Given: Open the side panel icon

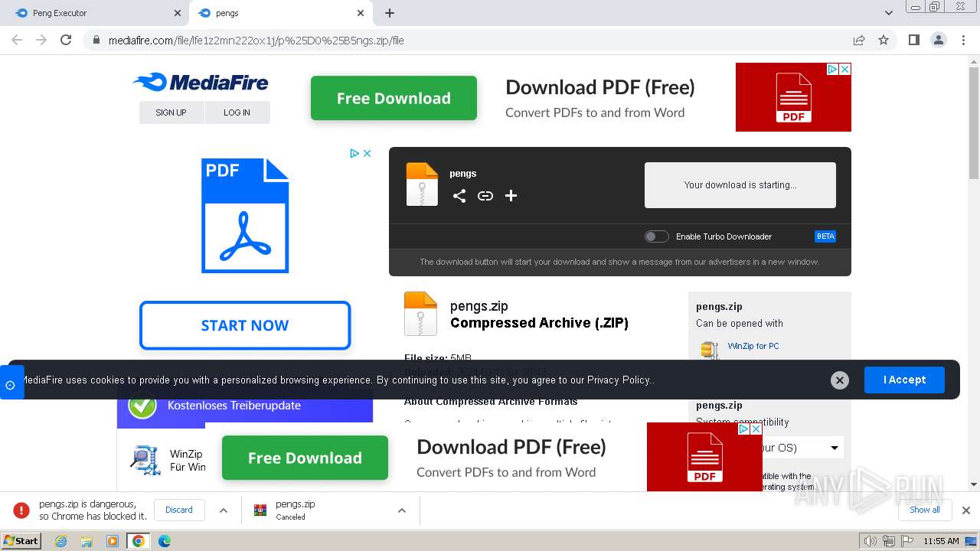Looking at the screenshot, I should pos(913,40).
